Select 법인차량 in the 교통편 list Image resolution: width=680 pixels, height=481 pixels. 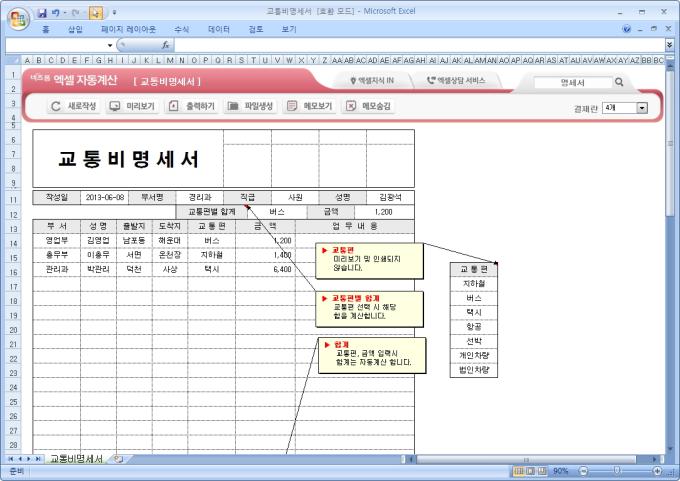click(474, 370)
